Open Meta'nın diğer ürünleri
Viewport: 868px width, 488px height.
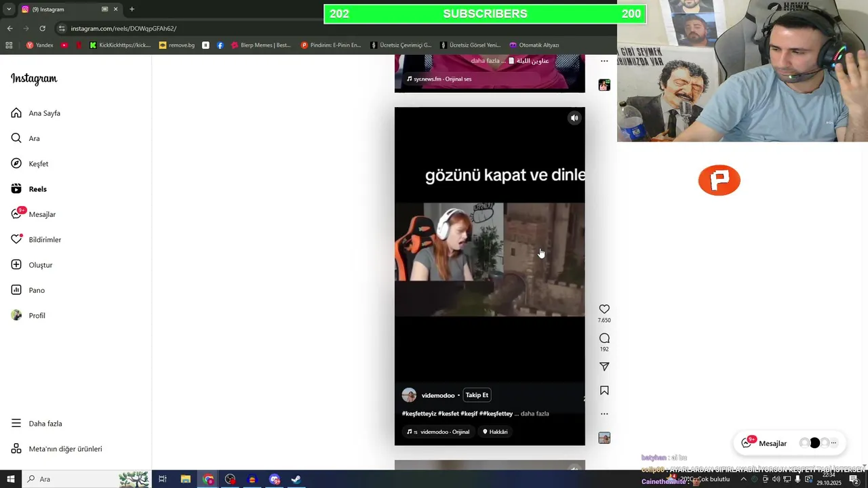click(57, 449)
